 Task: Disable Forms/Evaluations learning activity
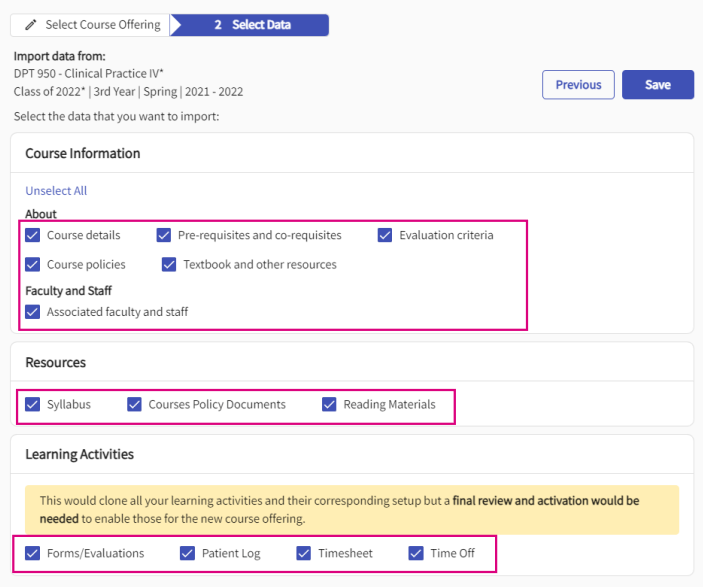tap(33, 553)
